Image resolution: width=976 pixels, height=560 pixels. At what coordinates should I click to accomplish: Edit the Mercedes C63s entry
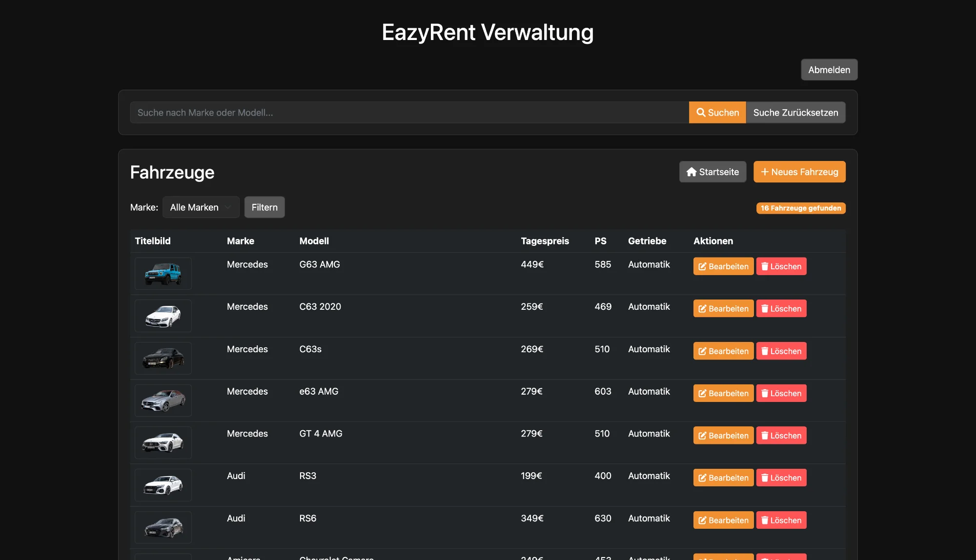723,351
